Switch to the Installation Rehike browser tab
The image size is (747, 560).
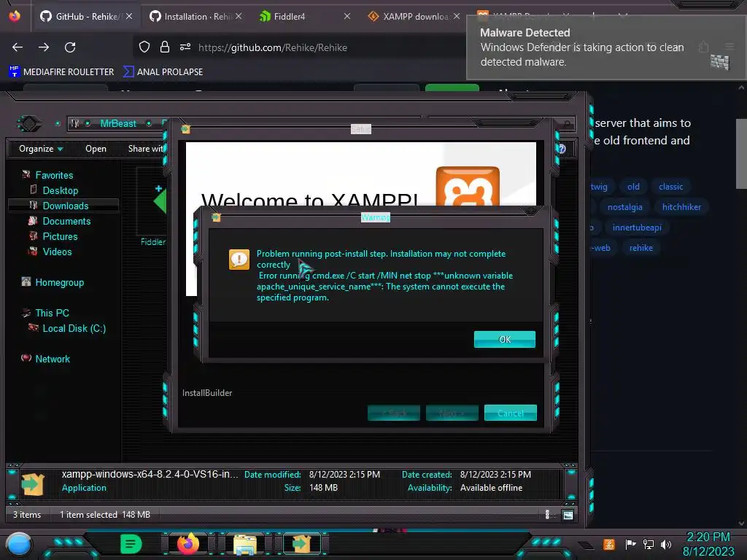(196, 17)
